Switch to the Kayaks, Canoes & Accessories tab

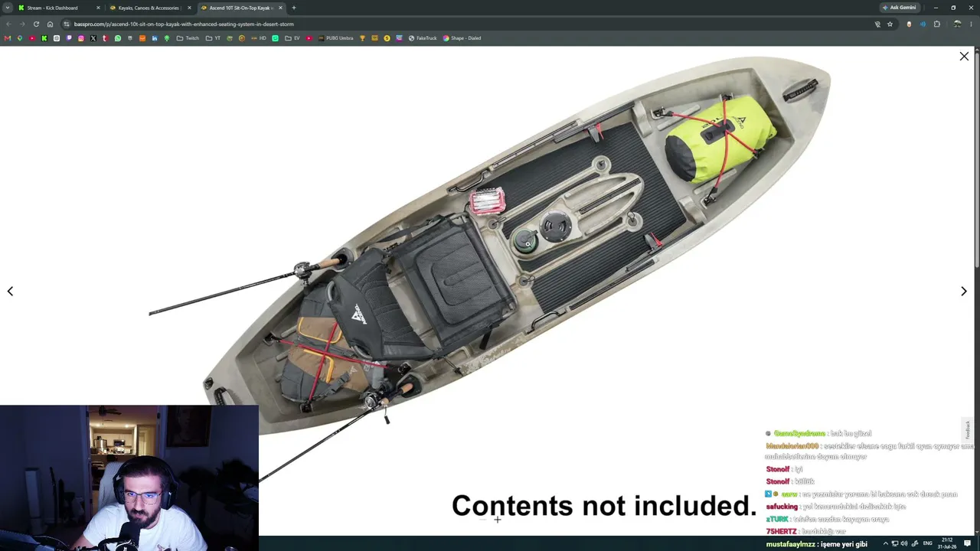(149, 8)
